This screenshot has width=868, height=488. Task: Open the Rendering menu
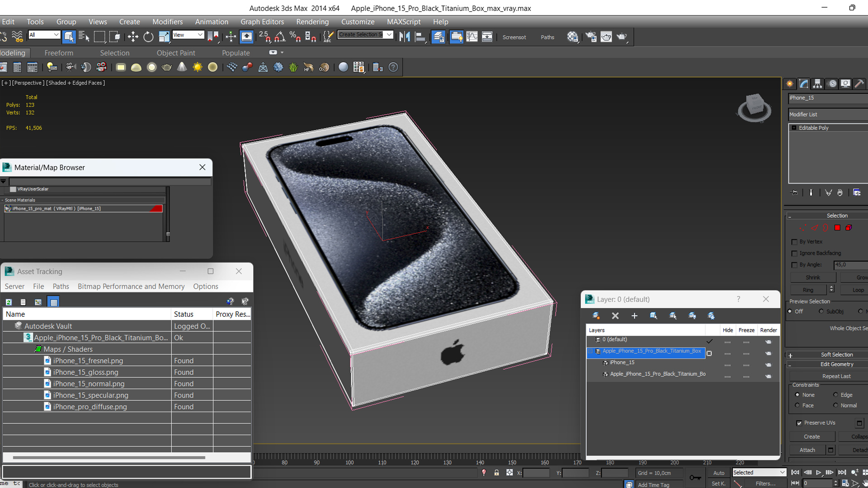pyautogui.click(x=312, y=22)
